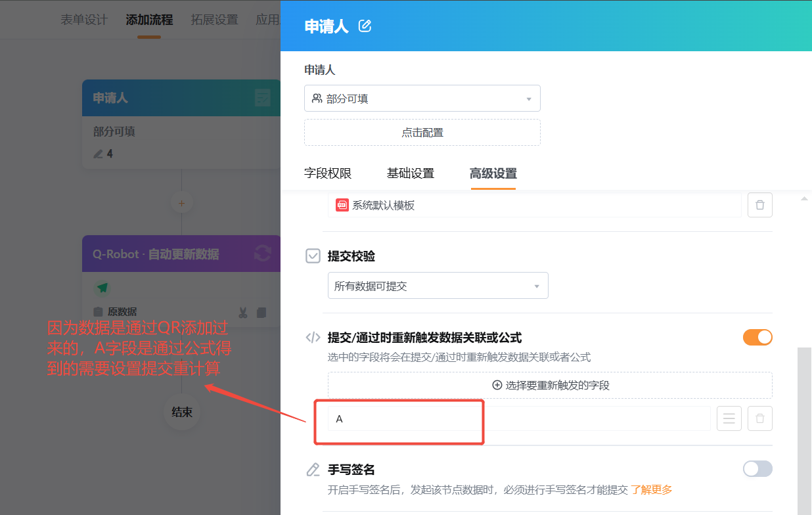Edit the 申请人 node title pencil icon
The width and height of the screenshot is (812, 515).
pos(365,26)
